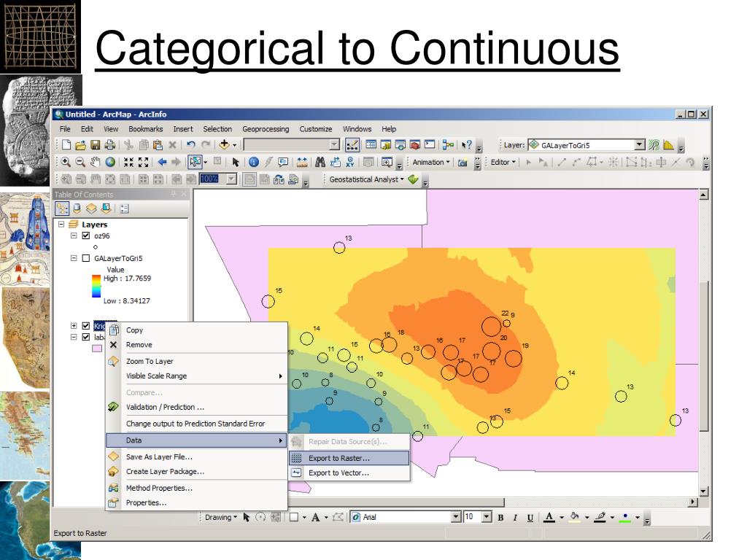Screen dimensions: 747x560
Task: Open the Editor Toolbar icon
Action: [x=352, y=145]
